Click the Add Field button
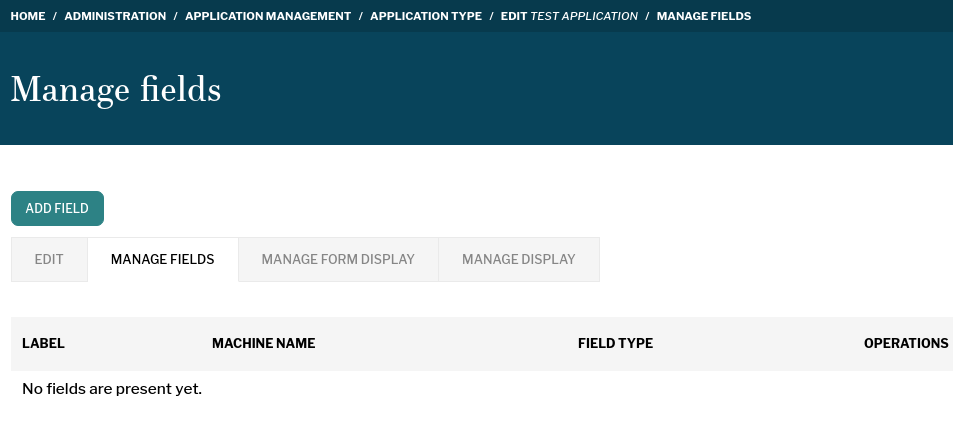 pos(57,208)
